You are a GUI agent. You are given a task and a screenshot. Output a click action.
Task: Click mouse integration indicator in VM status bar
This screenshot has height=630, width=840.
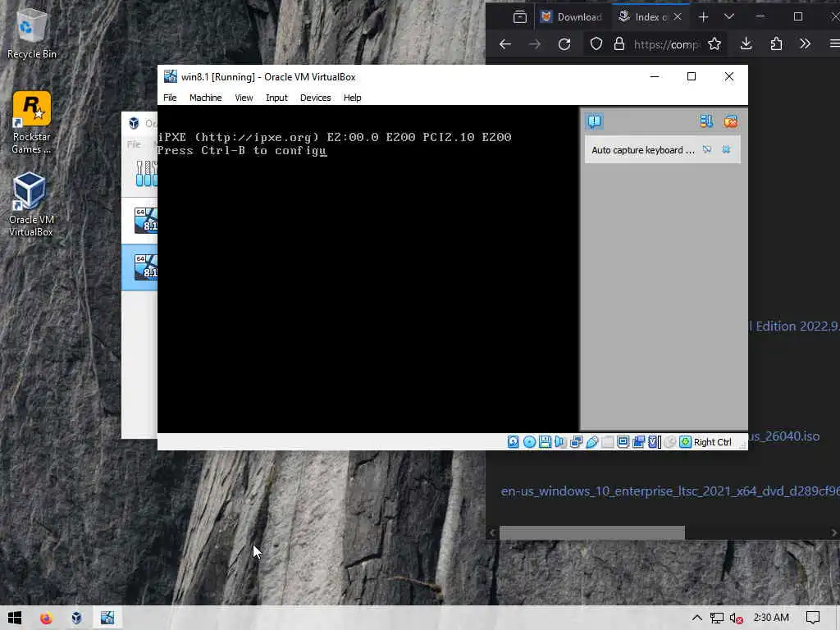[669, 442]
